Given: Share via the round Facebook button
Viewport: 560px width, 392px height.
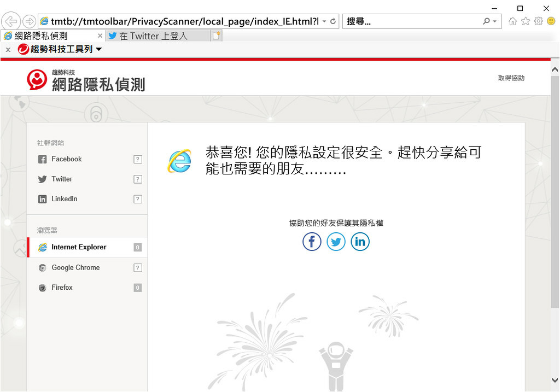Looking at the screenshot, I should coord(312,242).
